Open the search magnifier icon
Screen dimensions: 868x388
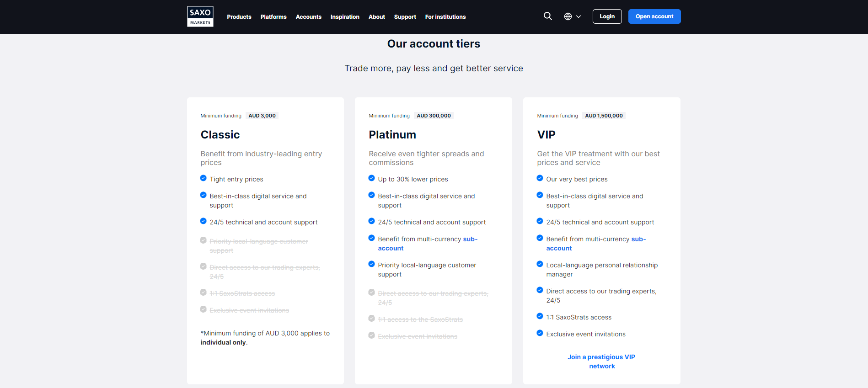click(x=547, y=16)
